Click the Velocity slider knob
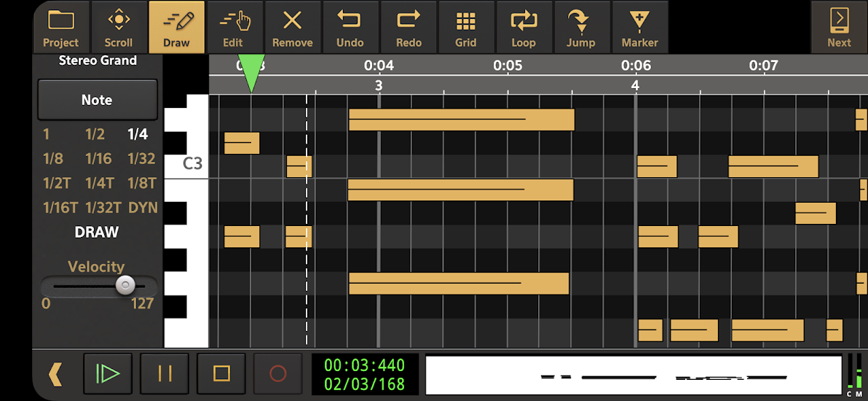 pyautogui.click(x=125, y=285)
